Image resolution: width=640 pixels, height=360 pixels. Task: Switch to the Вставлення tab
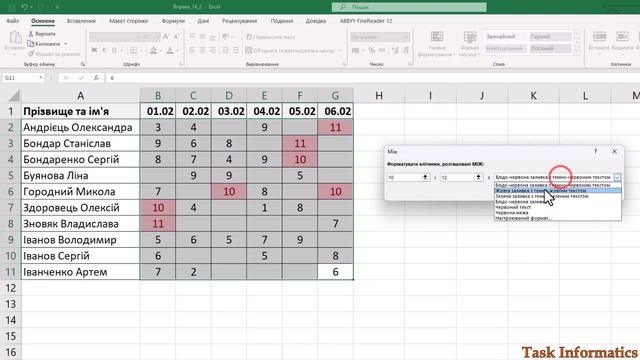(81, 21)
